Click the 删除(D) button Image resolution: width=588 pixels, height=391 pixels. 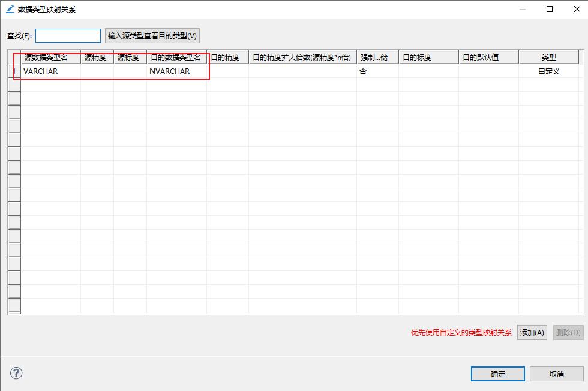tap(568, 332)
